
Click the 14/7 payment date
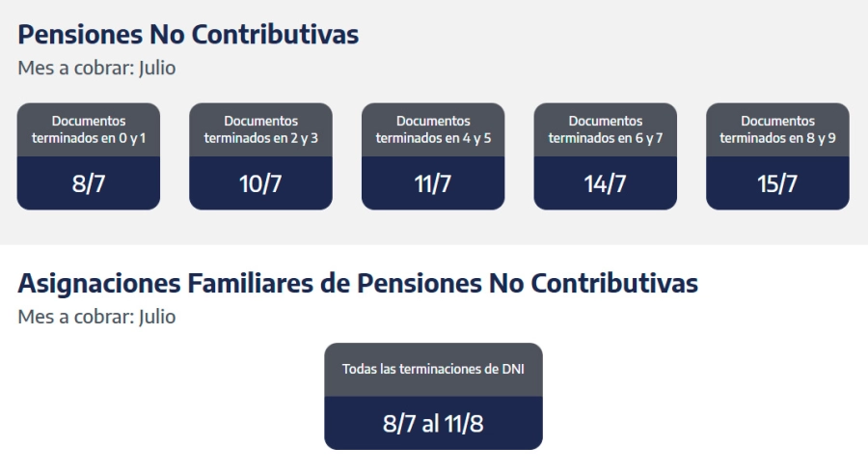point(606,183)
